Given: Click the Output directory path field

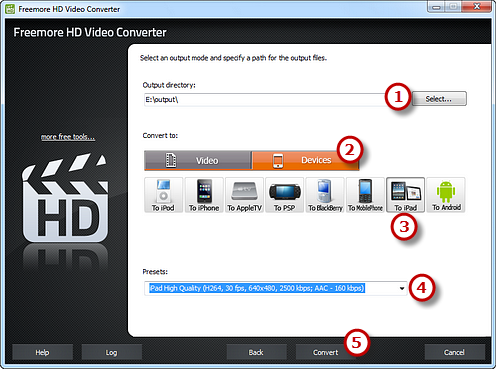Looking at the screenshot, I should coord(266,100).
